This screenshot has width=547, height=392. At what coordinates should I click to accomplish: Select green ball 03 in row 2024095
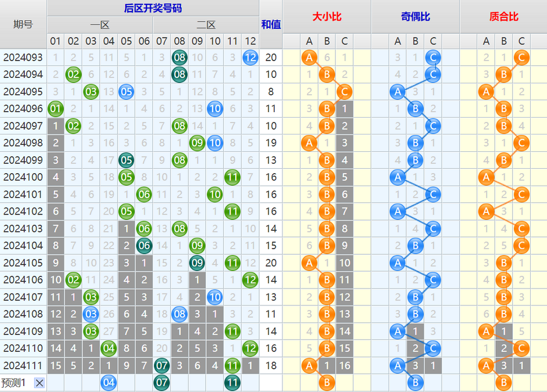point(91,92)
